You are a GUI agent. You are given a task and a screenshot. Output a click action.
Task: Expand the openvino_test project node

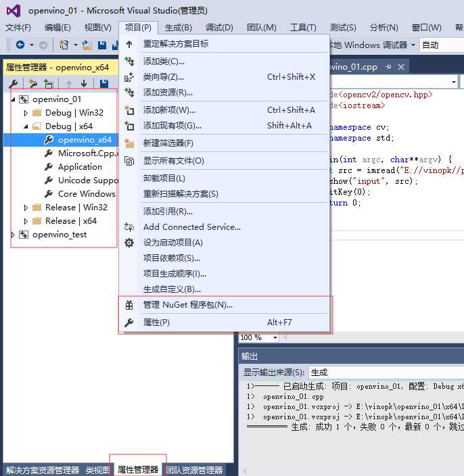13,235
